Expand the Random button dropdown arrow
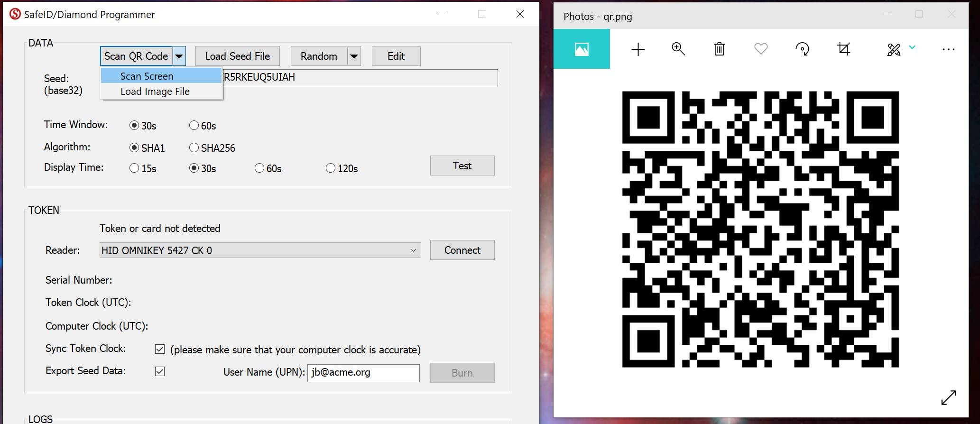Viewport: 980px width, 424px height. pos(354,56)
